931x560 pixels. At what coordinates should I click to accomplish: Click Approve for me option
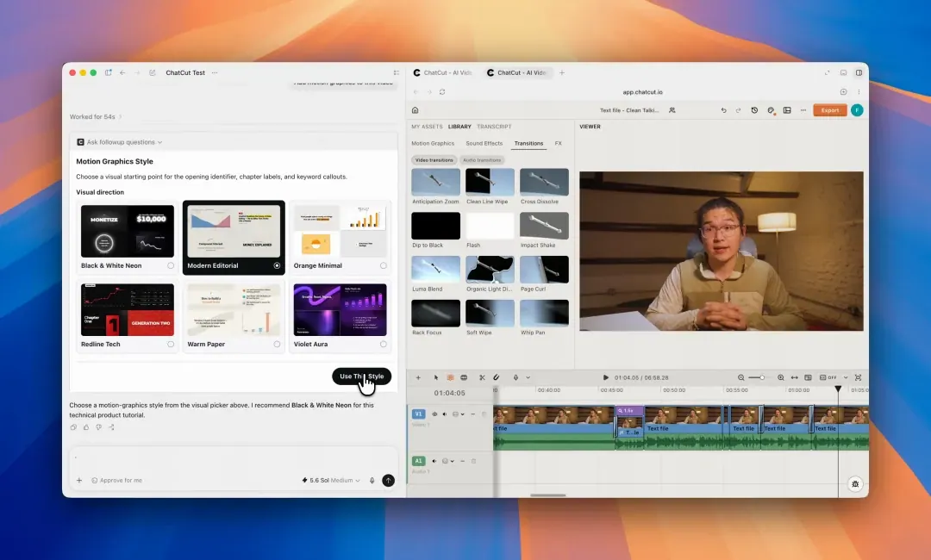tap(117, 481)
